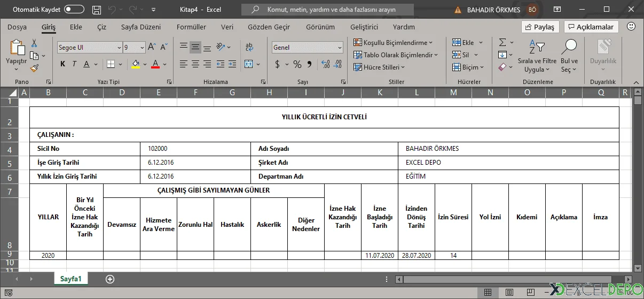Click the Merge and Center icon
Screen dimensions: 644x299
pos(249,64)
